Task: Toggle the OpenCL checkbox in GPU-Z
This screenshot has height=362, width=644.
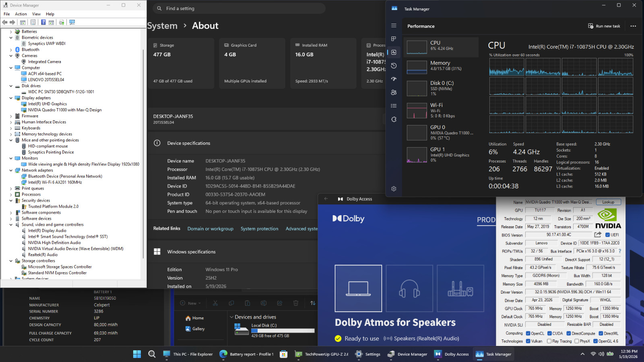Action: [528, 333]
